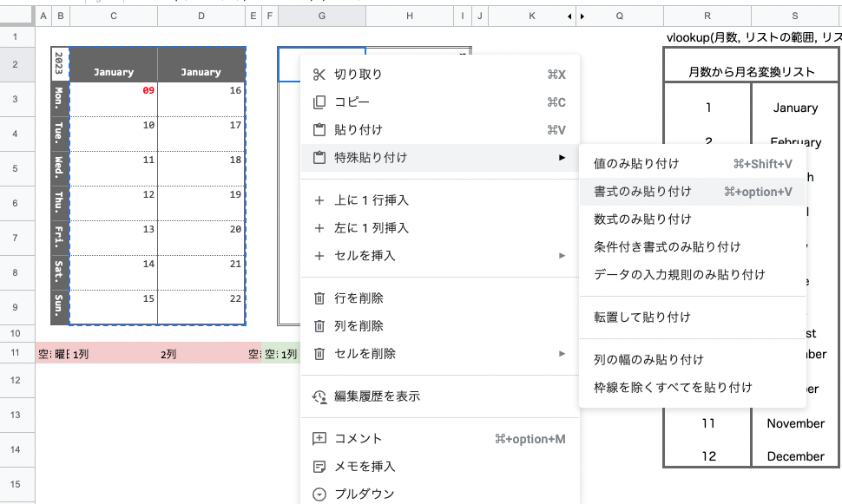The width and height of the screenshot is (842, 504).
Task: Click the plus icon for 上に1行挿入
Action: point(319,200)
